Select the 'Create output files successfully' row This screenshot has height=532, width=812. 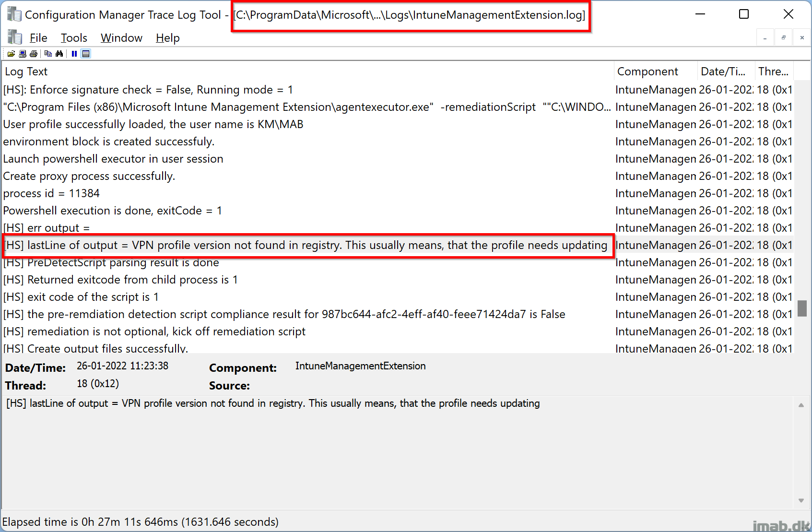(398, 347)
